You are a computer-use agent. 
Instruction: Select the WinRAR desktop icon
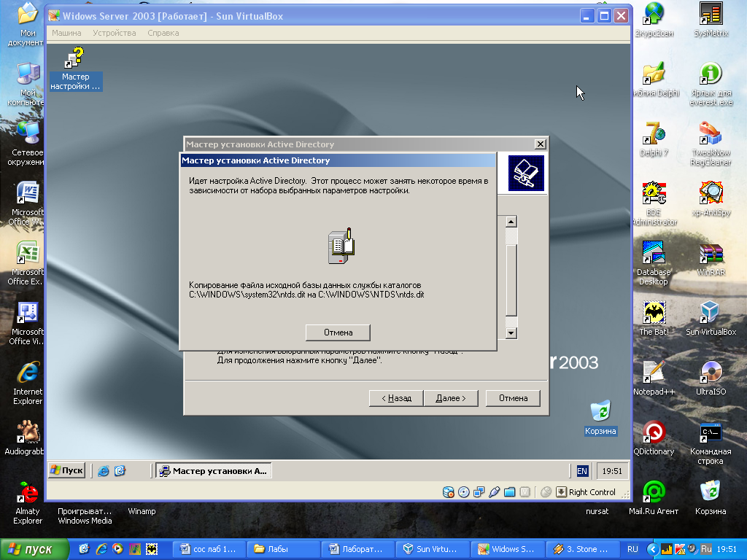pyautogui.click(x=711, y=259)
